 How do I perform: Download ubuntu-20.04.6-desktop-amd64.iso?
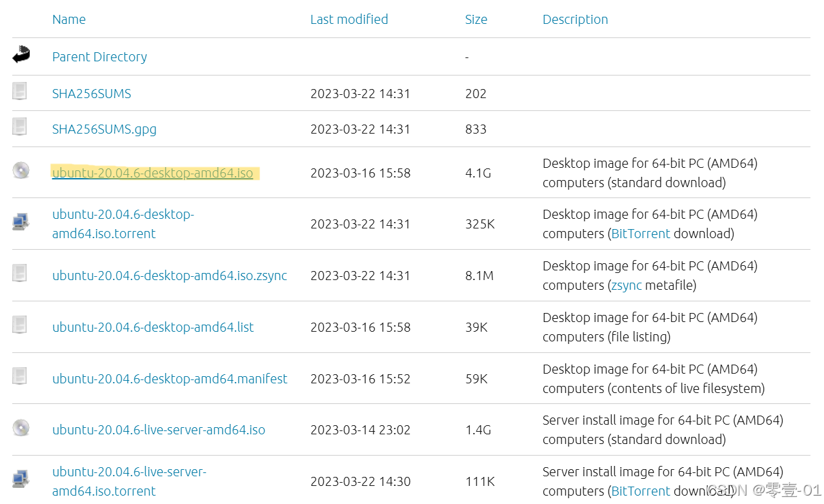click(x=153, y=173)
